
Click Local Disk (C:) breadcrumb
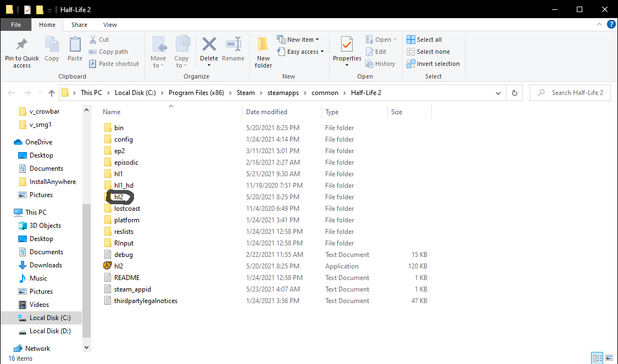tap(135, 93)
